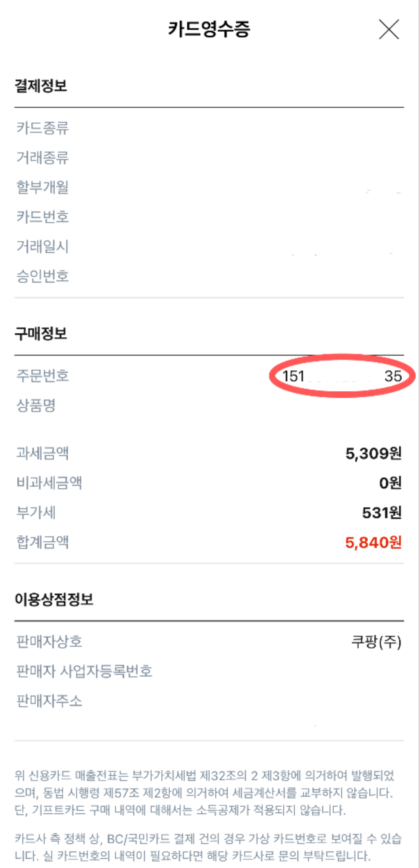The image size is (419, 868).
Task: Click the 카드영수증 title at the top
Action: 209,29
